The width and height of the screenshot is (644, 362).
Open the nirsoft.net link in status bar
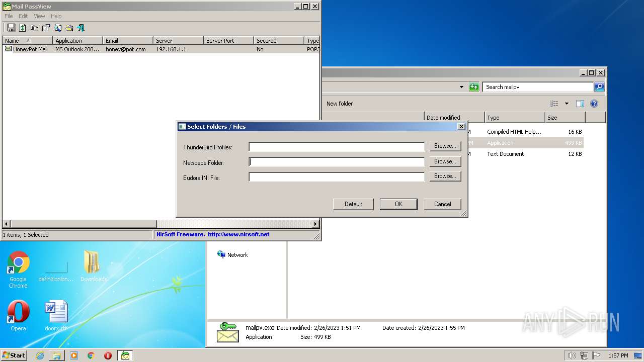[238, 234]
